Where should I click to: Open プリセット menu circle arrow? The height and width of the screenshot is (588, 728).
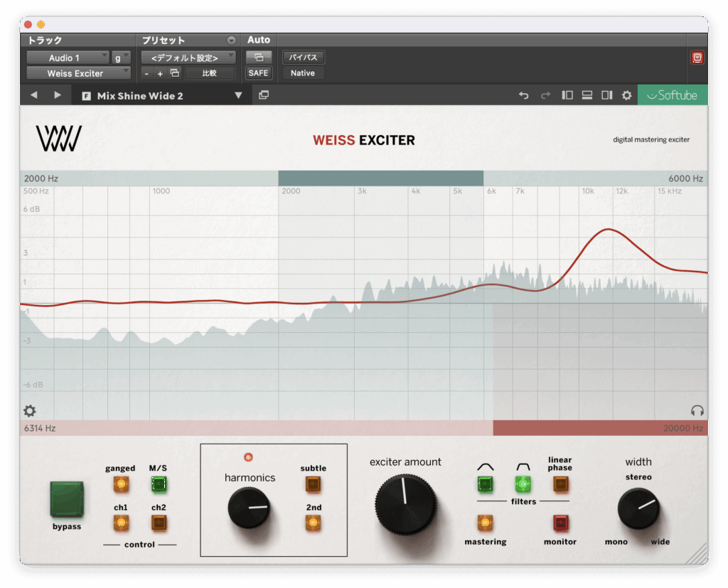click(231, 40)
